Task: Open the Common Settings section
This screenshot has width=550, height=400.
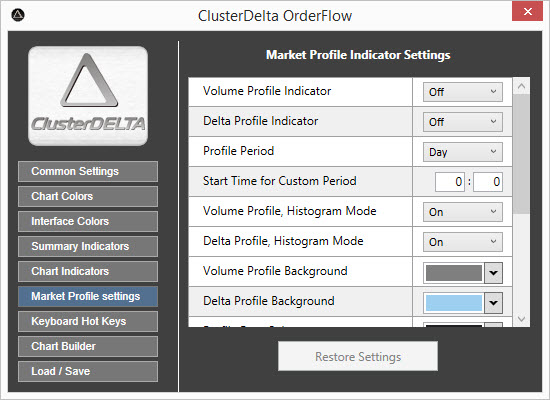Action: (88, 172)
